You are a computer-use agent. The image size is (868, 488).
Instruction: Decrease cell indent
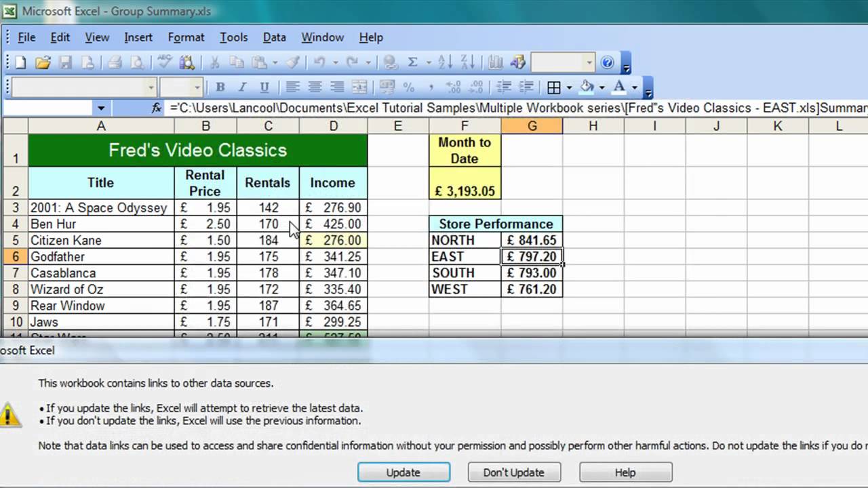[503, 87]
